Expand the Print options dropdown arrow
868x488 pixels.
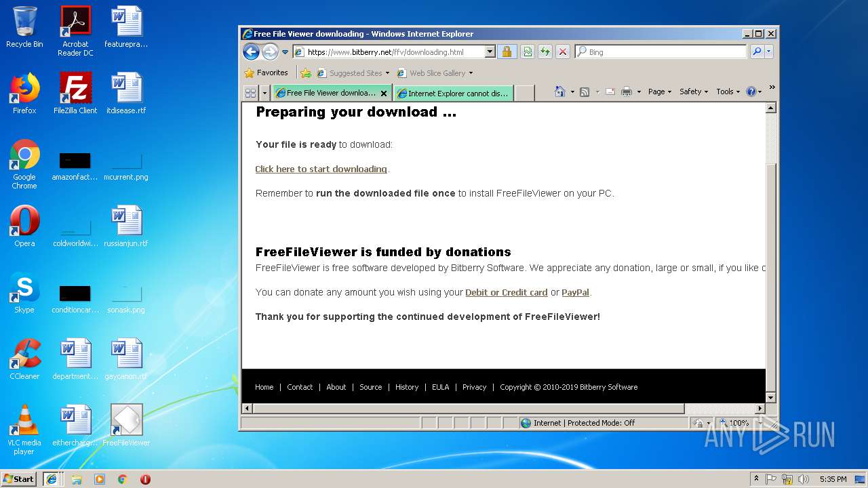tap(639, 92)
